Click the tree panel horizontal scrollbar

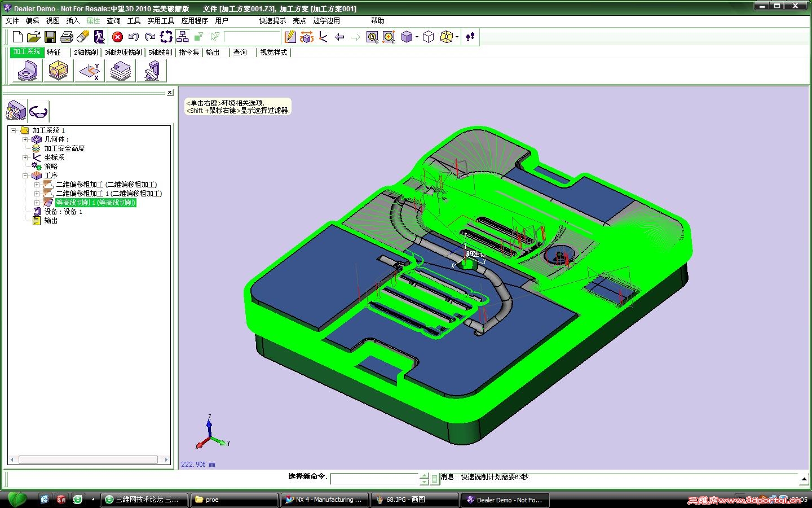[x=89, y=460]
